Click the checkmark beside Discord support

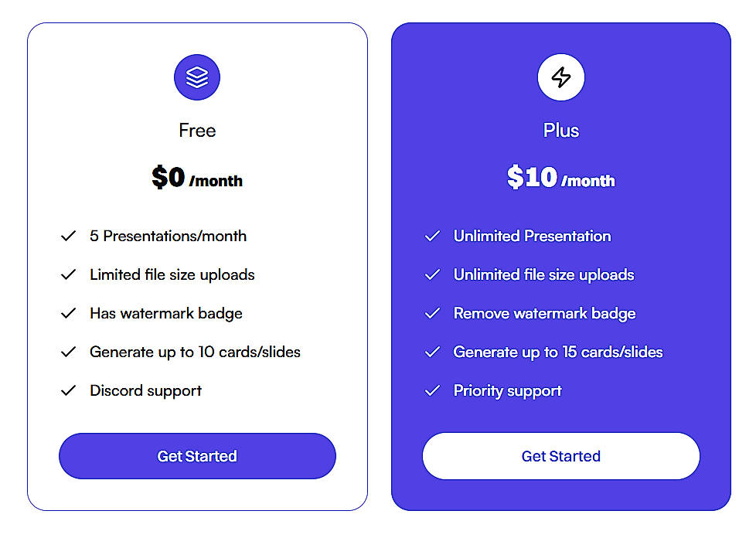click(x=69, y=390)
